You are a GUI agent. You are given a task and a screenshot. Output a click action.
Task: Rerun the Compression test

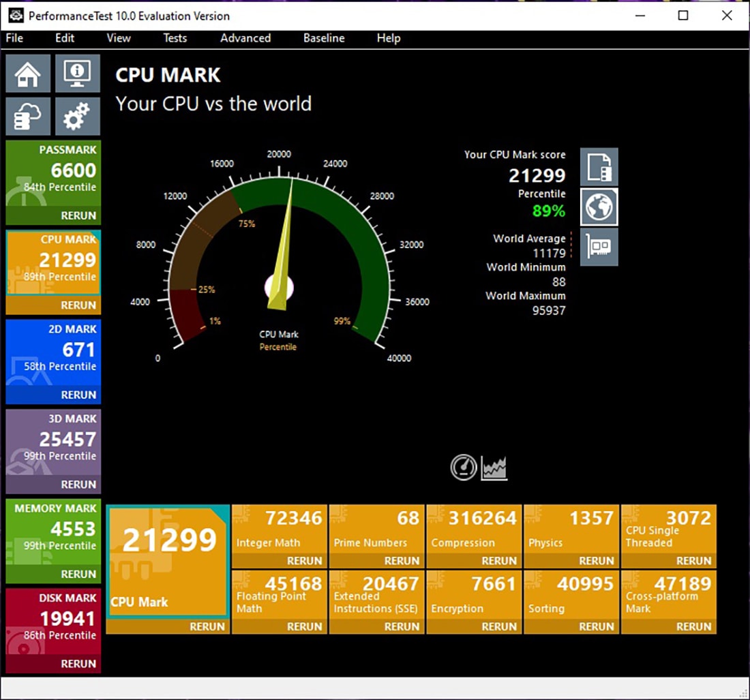click(499, 560)
